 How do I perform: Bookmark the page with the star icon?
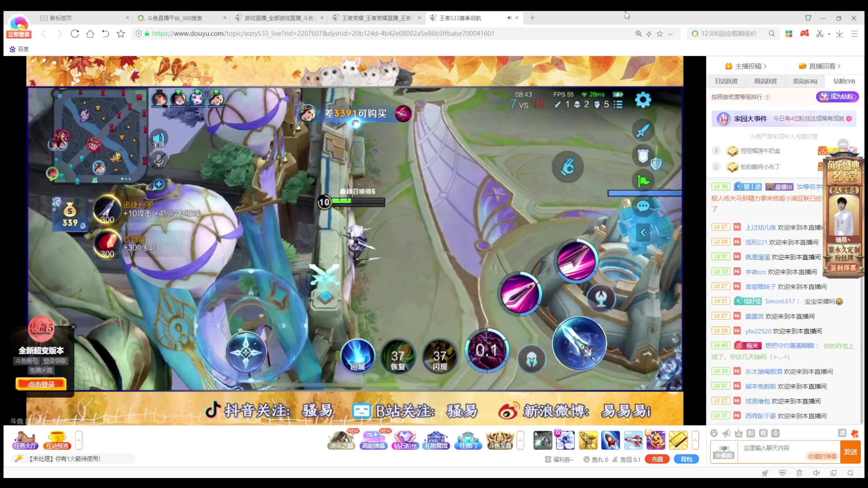click(x=121, y=34)
